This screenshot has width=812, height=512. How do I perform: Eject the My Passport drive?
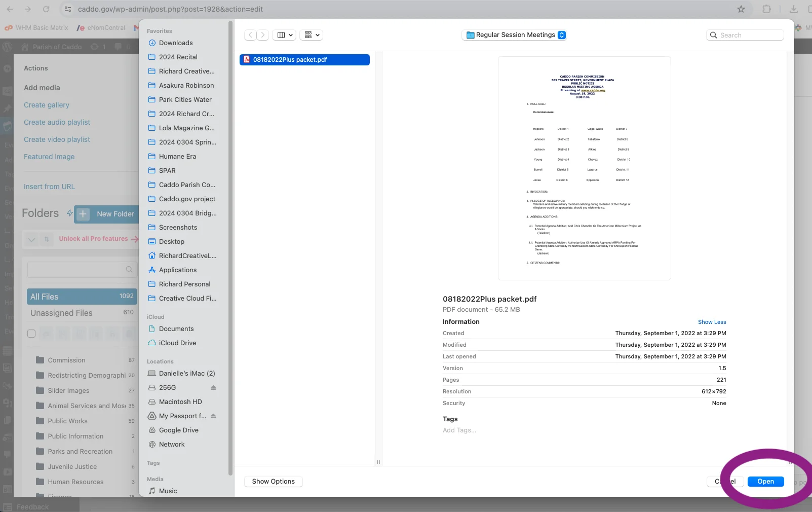click(213, 416)
